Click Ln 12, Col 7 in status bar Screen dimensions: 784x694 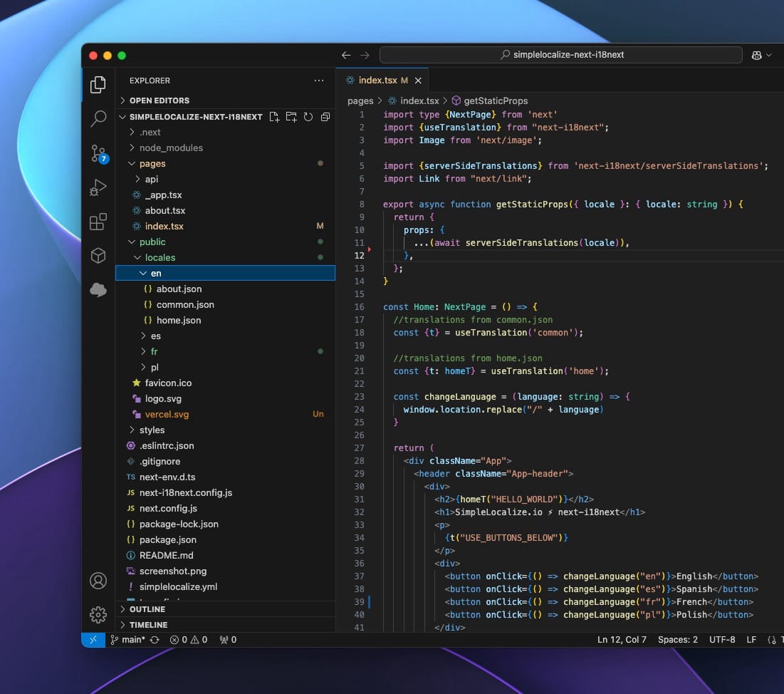pos(622,639)
